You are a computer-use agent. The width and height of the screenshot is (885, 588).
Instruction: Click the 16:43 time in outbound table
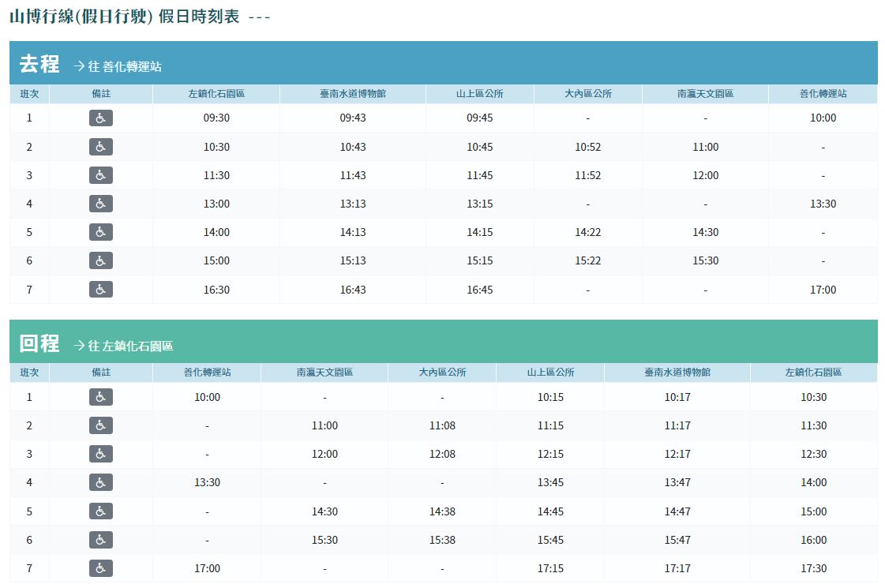(x=353, y=290)
